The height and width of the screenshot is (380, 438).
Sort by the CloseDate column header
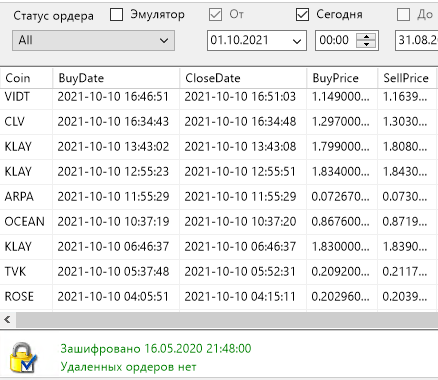(x=243, y=78)
